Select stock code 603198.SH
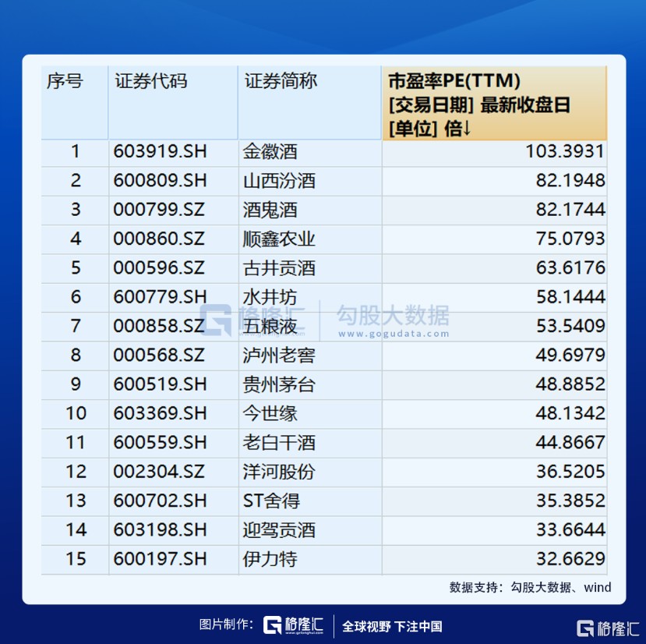The height and width of the screenshot is (644, 646). [160, 530]
